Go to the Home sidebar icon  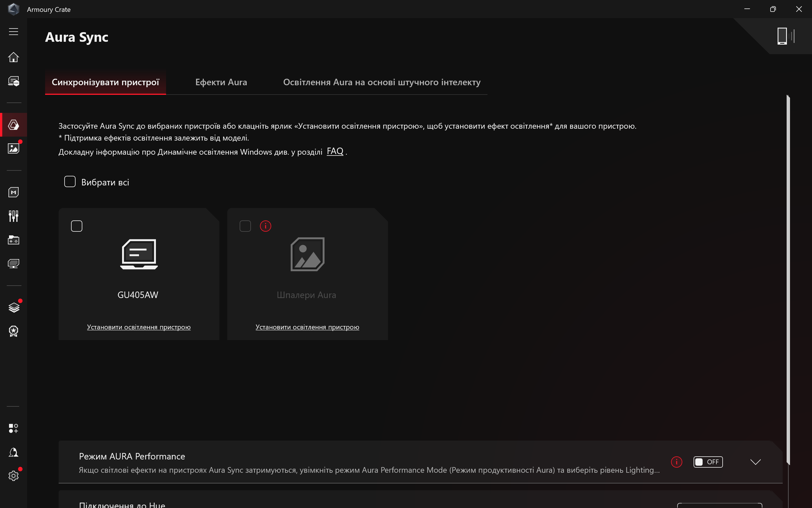[x=14, y=57]
